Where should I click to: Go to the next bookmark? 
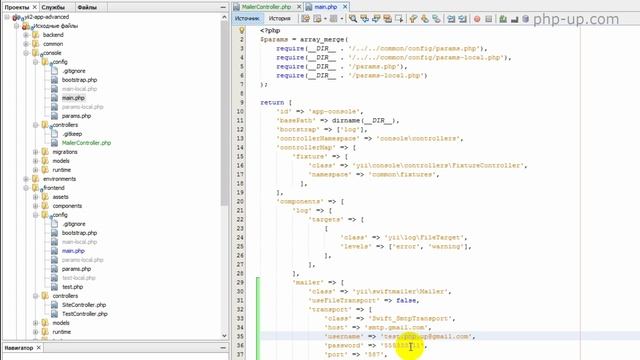pos(424,19)
